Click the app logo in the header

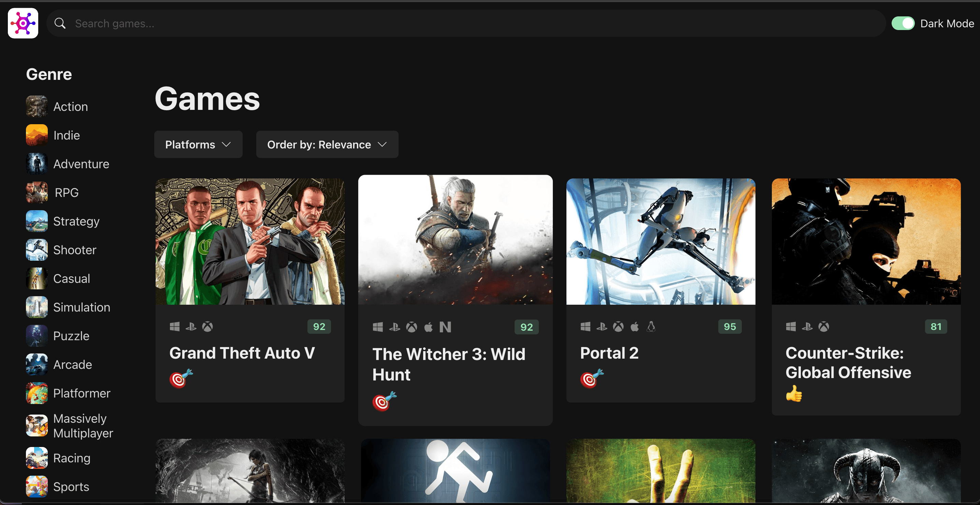pyautogui.click(x=23, y=23)
